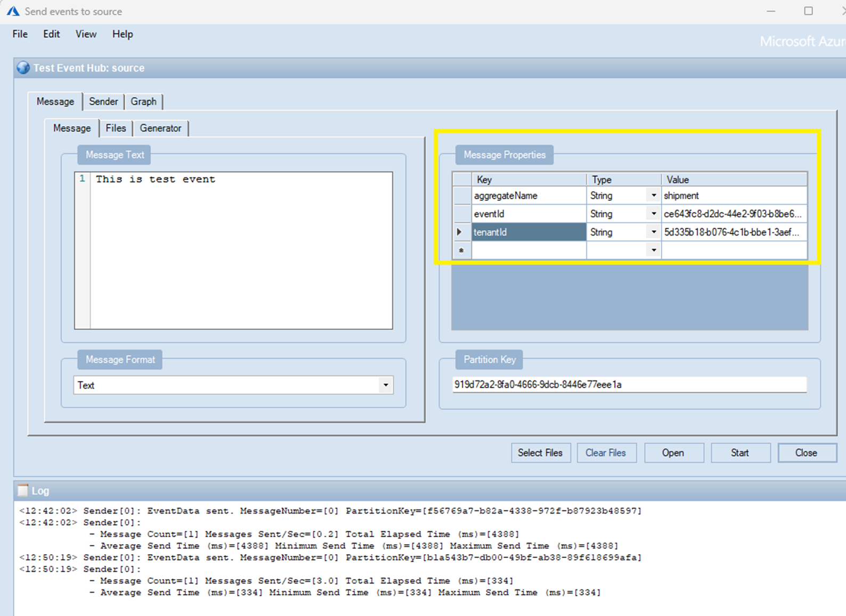Click the empty Key cell in new row
The height and width of the screenshot is (616, 846).
tap(529, 250)
